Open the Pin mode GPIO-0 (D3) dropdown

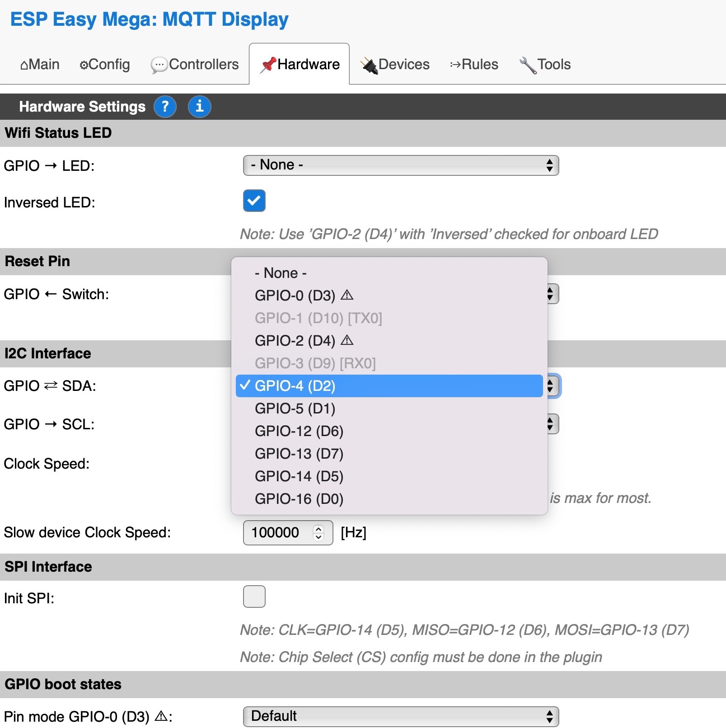pyautogui.click(x=401, y=717)
